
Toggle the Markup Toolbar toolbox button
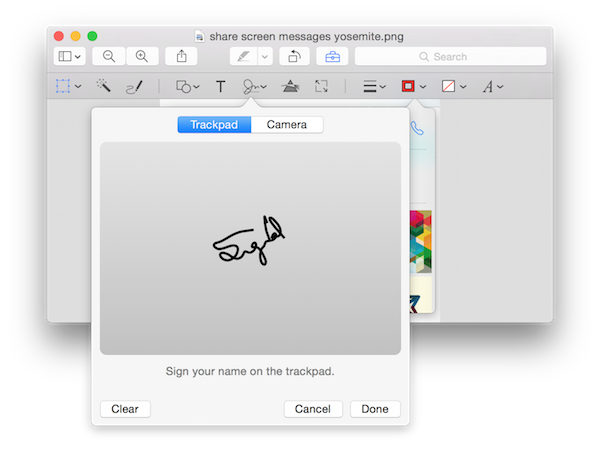328,57
